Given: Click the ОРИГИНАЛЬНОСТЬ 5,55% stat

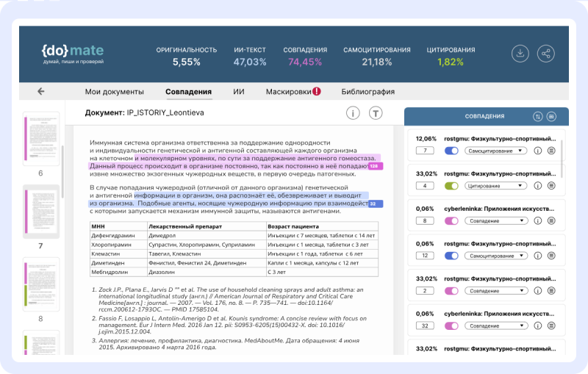Looking at the screenshot, I should pyautogui.click(x=187, y=57).
